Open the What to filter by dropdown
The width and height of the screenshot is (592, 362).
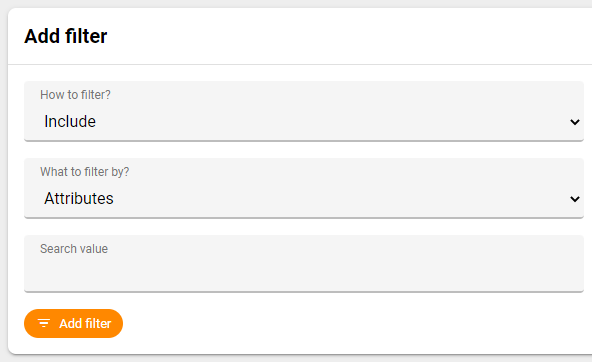click(x=304, y=188)
